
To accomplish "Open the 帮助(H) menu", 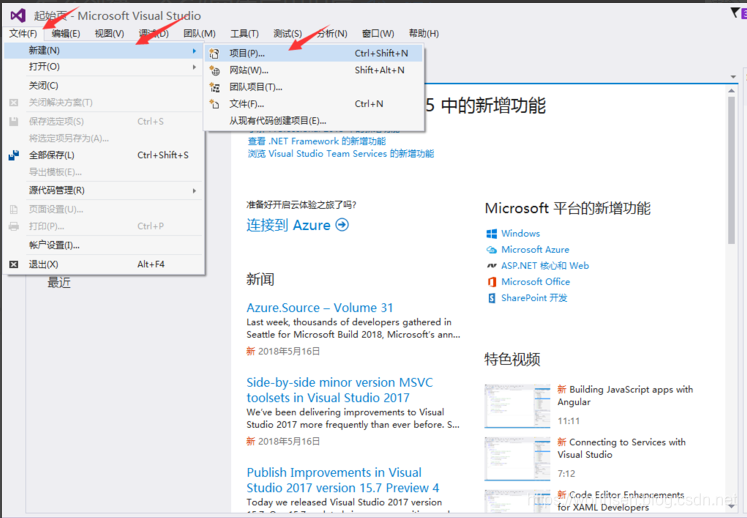I will (x=424, y=33).
